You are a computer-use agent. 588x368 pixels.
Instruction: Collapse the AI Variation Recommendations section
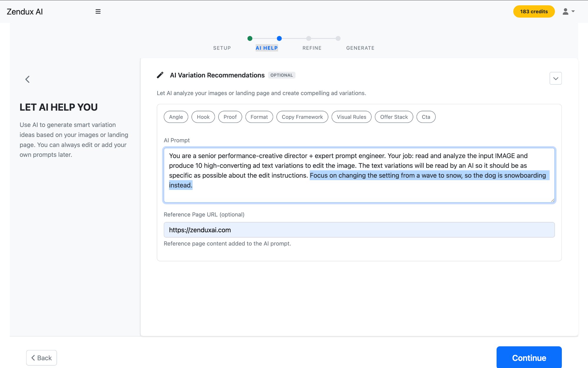pos(555,78)
